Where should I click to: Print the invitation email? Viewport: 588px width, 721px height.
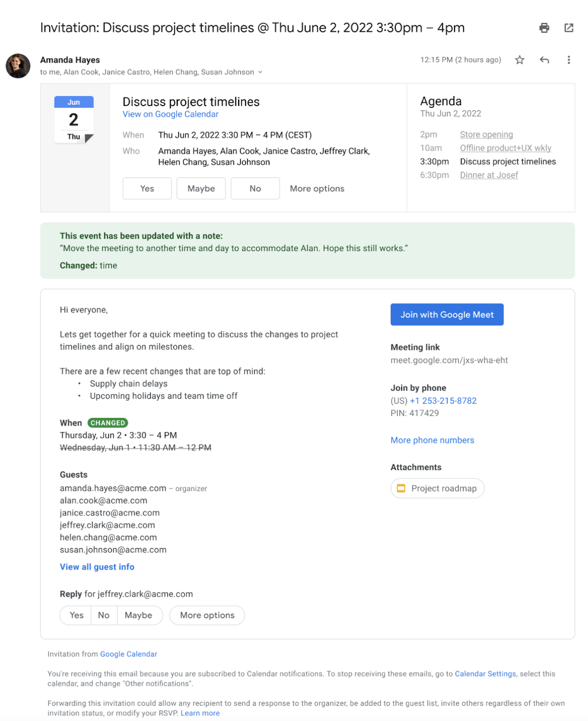point(543,28)
